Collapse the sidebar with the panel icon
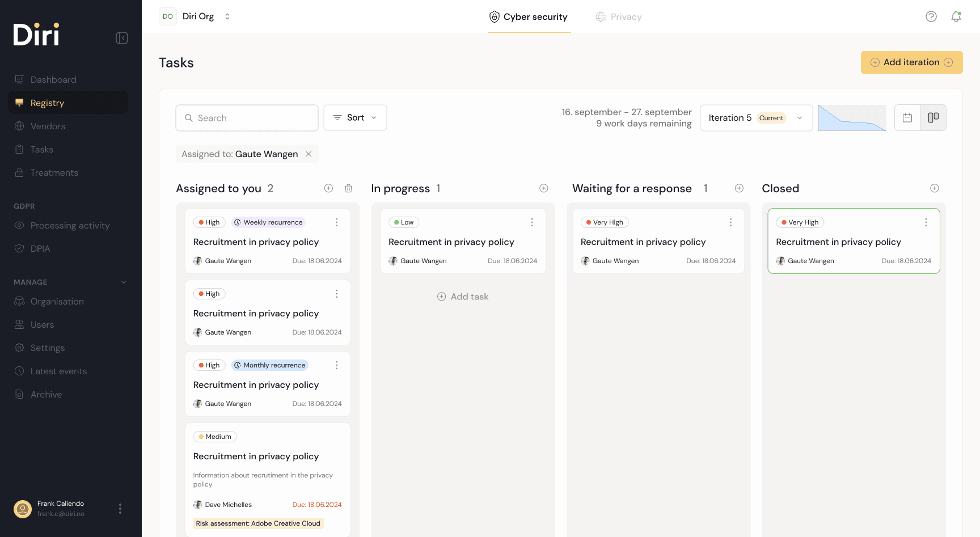Image resolution: width=980 pixels, height=537 pixels. [122, 38]
